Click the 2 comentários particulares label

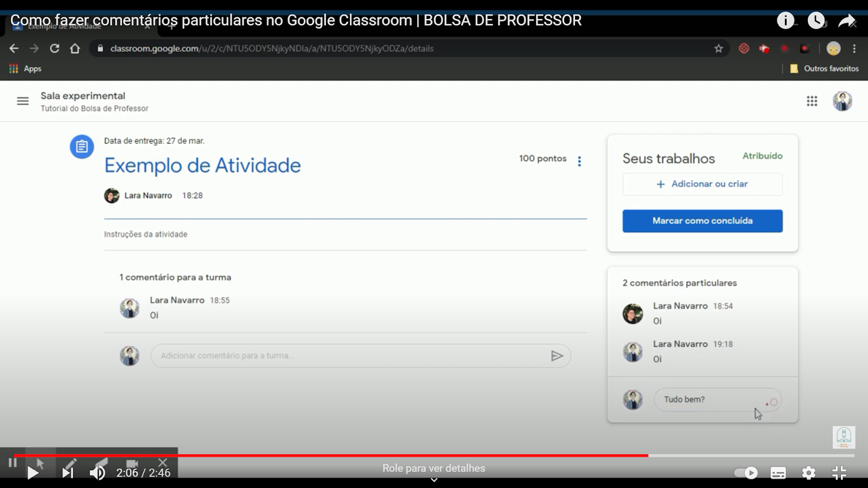click(x=680, y=283)
